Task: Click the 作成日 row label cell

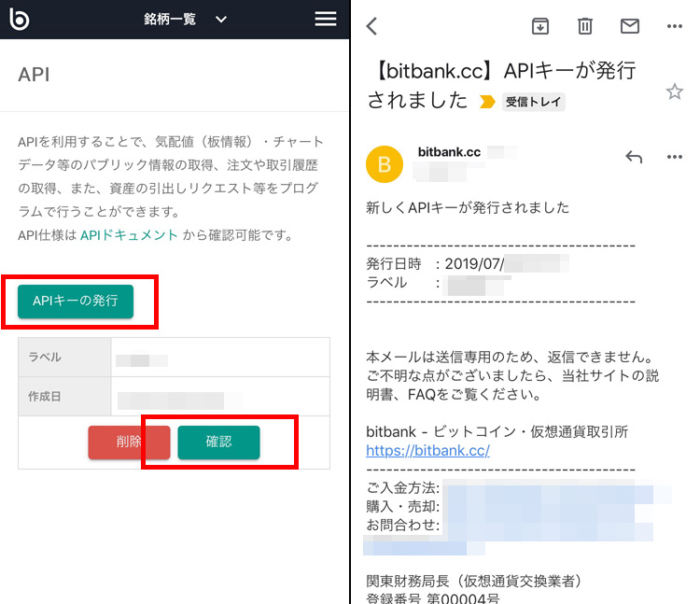Action: (64, 397)
